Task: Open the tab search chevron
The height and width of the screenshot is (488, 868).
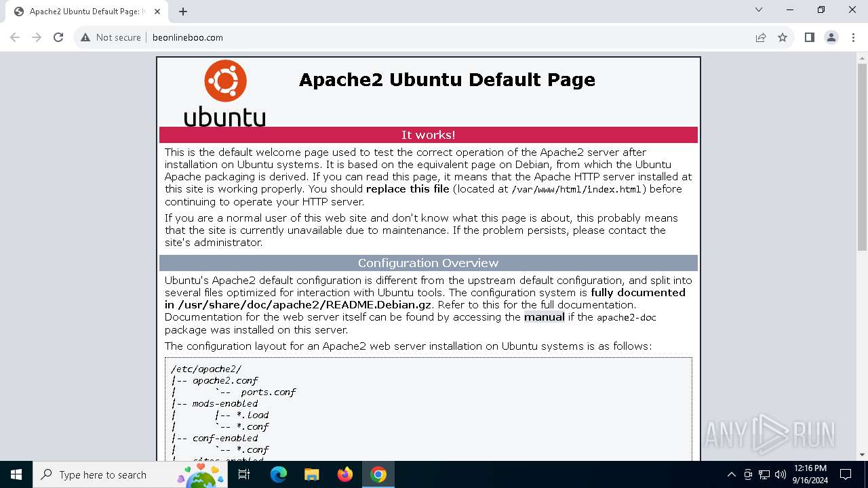Action: 759,9
